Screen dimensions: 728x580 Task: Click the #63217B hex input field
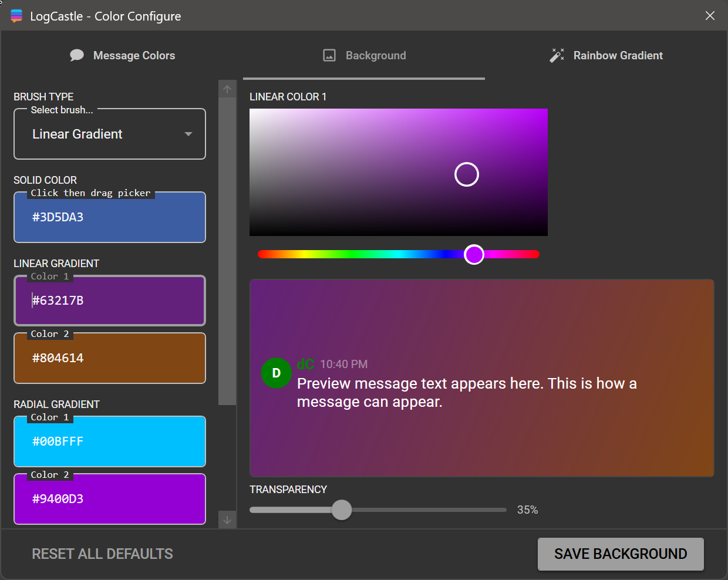click(x=109, y=300)
